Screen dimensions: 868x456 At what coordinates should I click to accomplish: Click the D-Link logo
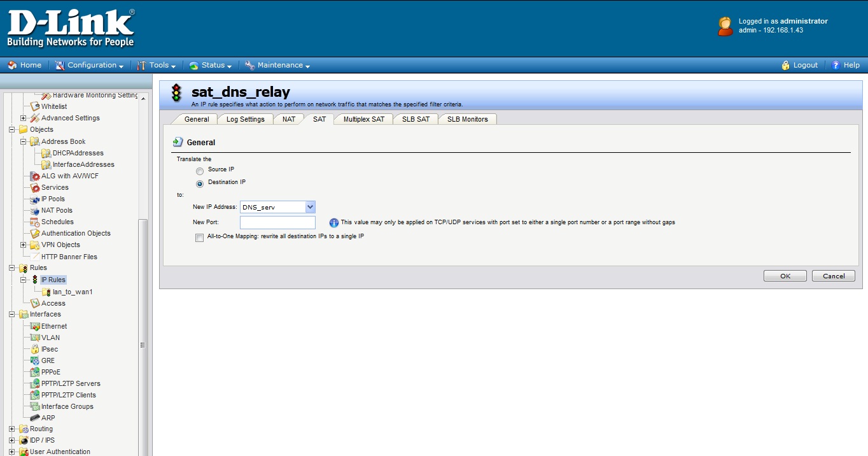pyautogui.click(x=71, y=29)
